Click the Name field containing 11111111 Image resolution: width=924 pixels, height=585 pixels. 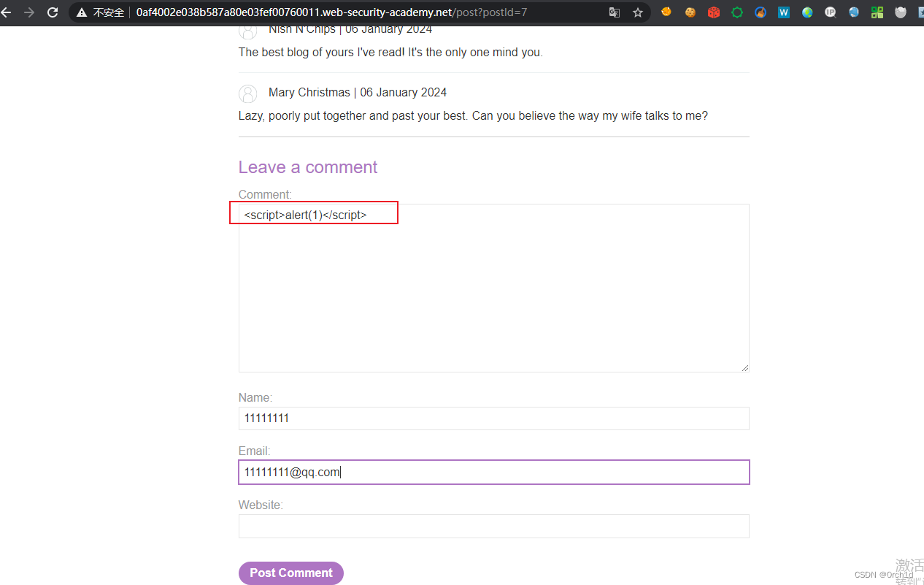coord(493,418)
